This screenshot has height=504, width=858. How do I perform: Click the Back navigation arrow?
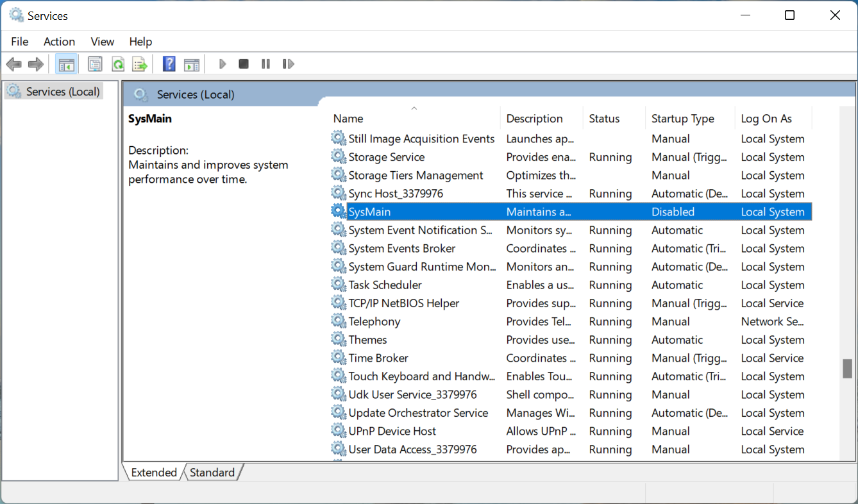(x=13, y=63)
